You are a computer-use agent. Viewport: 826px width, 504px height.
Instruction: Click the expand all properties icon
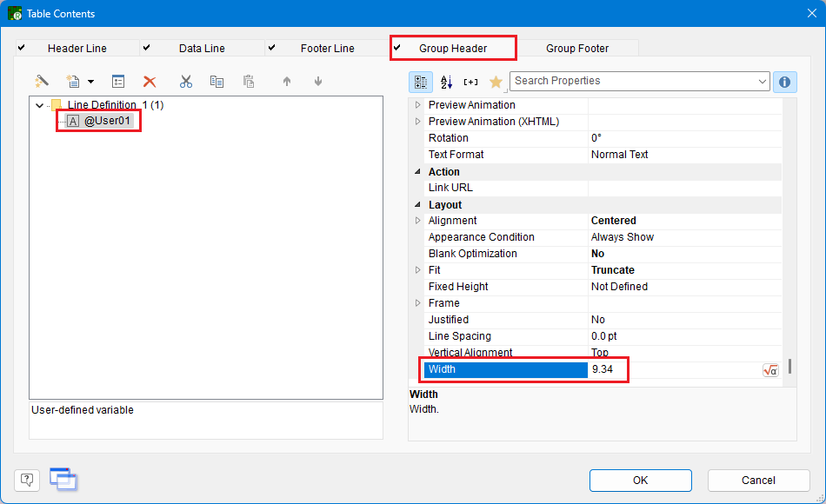(x=470, y=82)
